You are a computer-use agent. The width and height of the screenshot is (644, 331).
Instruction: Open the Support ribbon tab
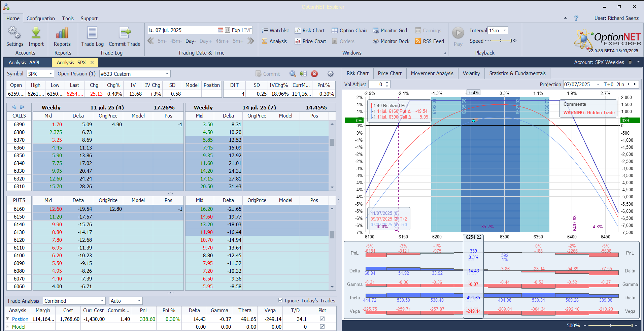coord(89,19)
